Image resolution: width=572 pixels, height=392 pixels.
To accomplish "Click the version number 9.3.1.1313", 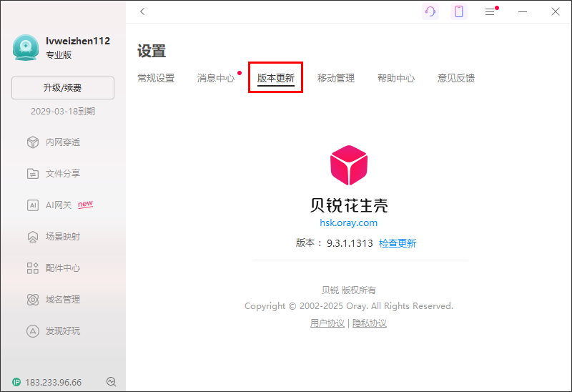I will point(350,243).
